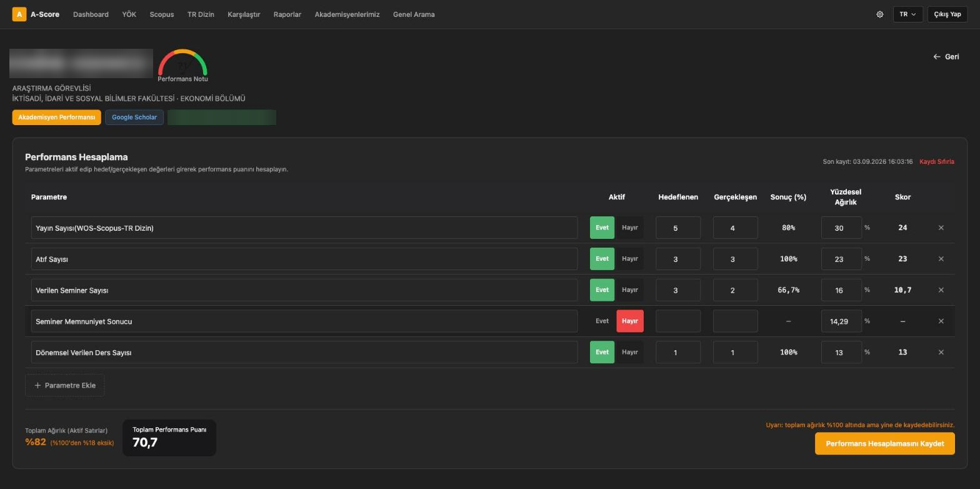Open the Dashboard menu item
980x489 pixels.
(91, 14)
